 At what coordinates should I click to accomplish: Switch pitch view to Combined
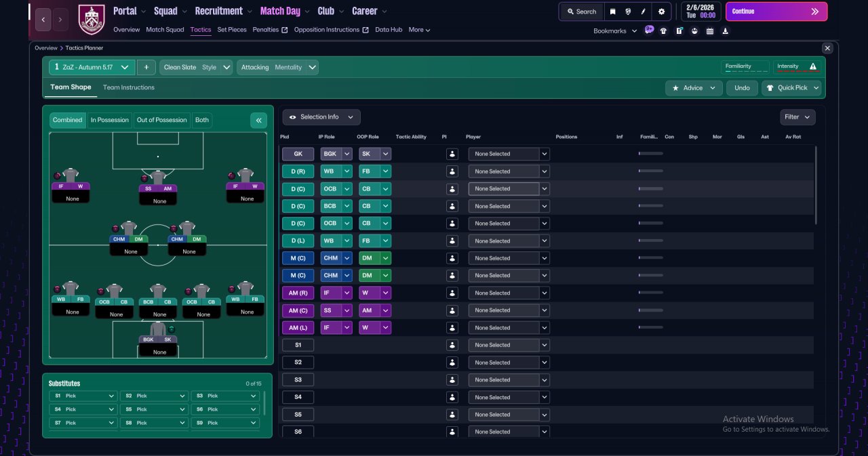pos(68,120)
